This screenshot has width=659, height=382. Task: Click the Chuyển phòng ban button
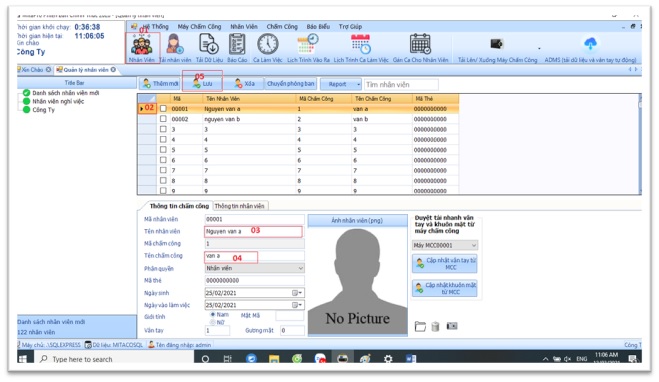pyautogui.click(x=290, y=84)
